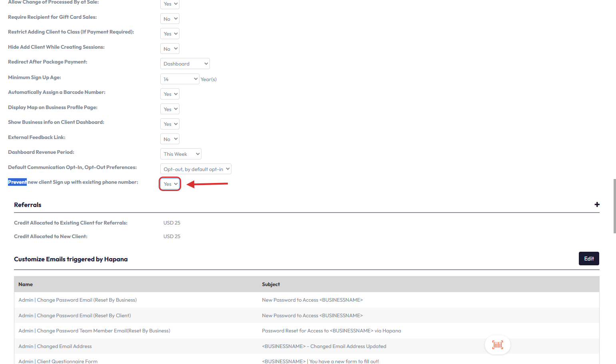Click the page vertical scrollbar thumb

614,206
